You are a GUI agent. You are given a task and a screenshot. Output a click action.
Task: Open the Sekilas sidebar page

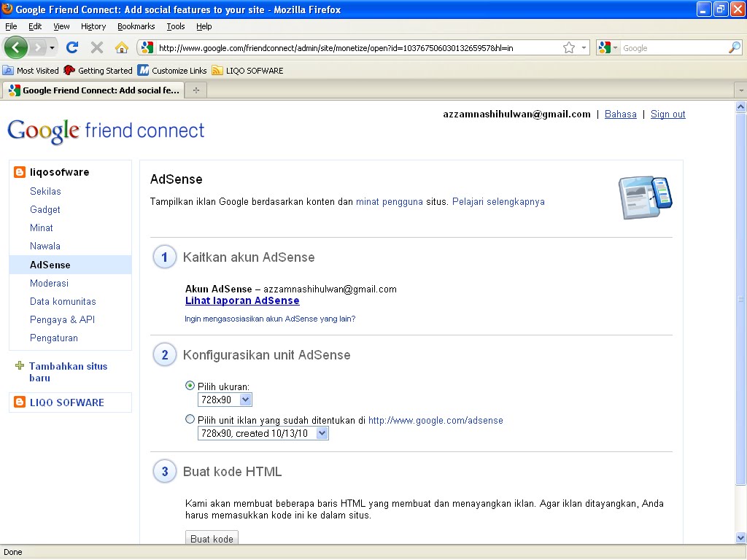point(45,191)
